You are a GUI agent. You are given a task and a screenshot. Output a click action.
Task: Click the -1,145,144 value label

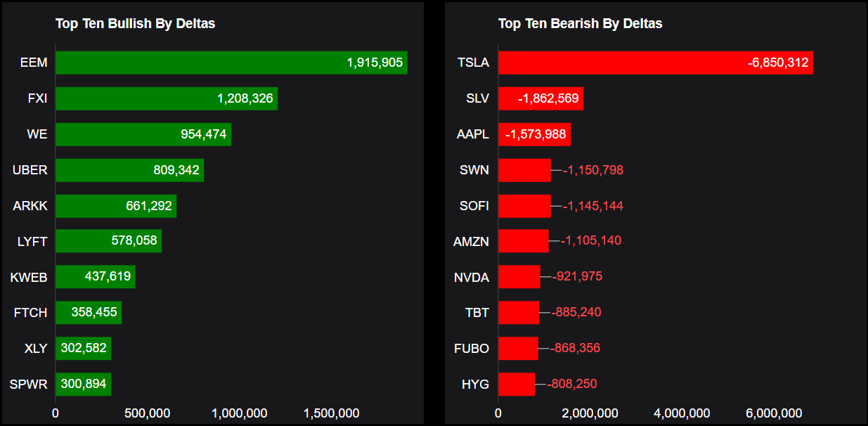(593, 206)
